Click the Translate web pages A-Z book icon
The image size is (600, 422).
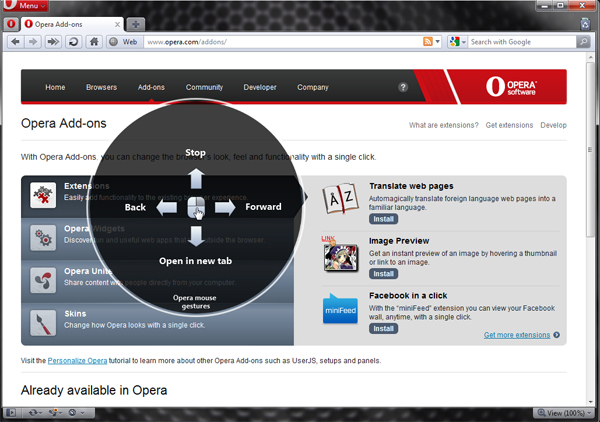(x=340, y=199)
